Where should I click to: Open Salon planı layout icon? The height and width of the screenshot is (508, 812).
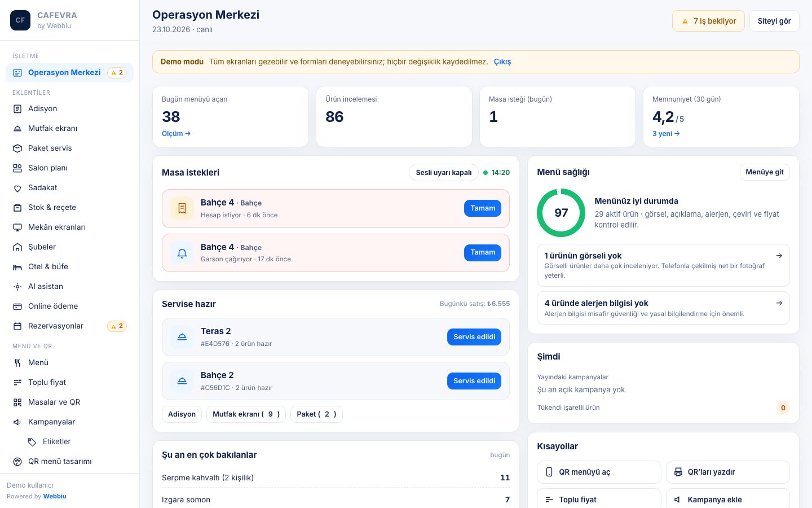pos(17,168)
